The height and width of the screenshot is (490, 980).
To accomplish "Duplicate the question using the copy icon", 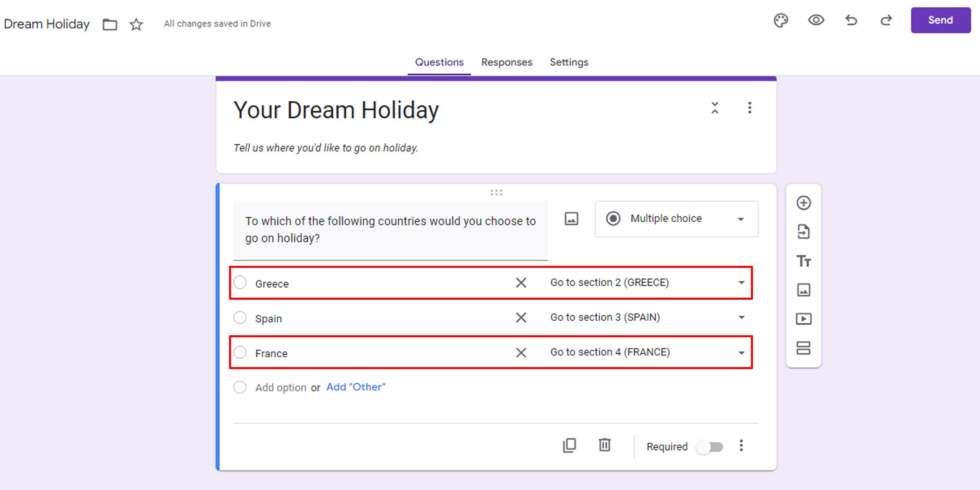I will click(570, 445).
